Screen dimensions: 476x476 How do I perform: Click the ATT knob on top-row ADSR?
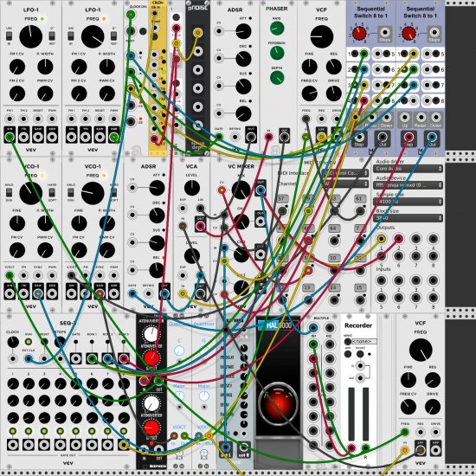pyautogui.click(x=243, y=31)
